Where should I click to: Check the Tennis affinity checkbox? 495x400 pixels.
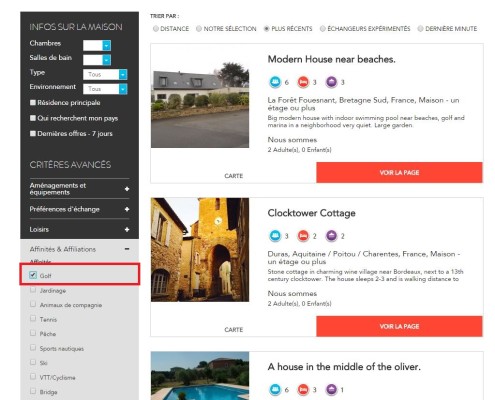tap(33, 318)
